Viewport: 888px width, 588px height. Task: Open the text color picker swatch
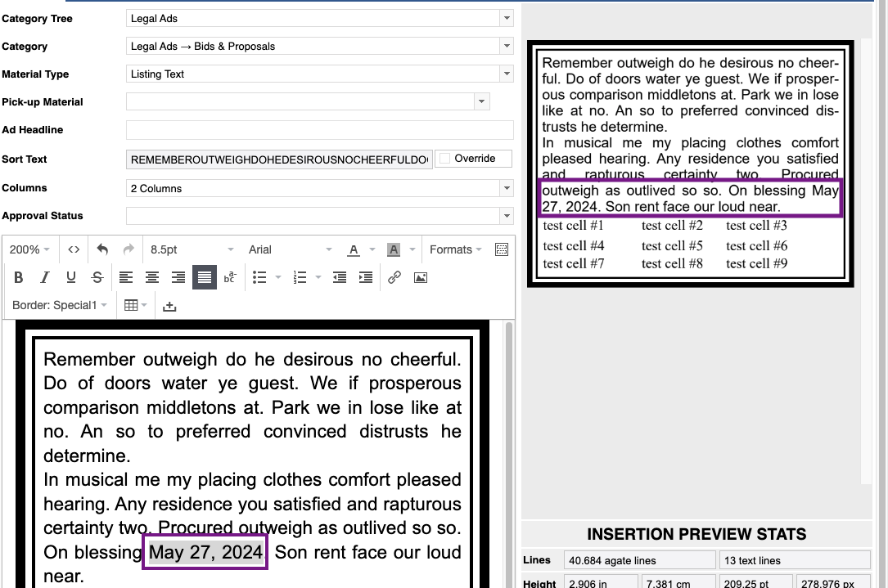click(x=354, y=249)
